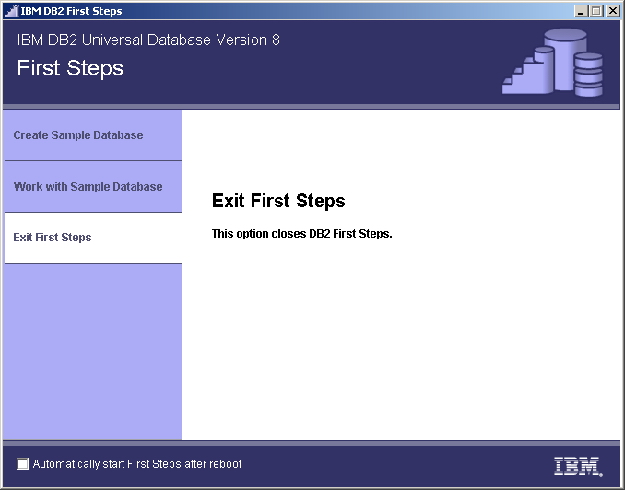Click the IBM logo in footer
Screen dimensions: 625x490
point(578,466)
